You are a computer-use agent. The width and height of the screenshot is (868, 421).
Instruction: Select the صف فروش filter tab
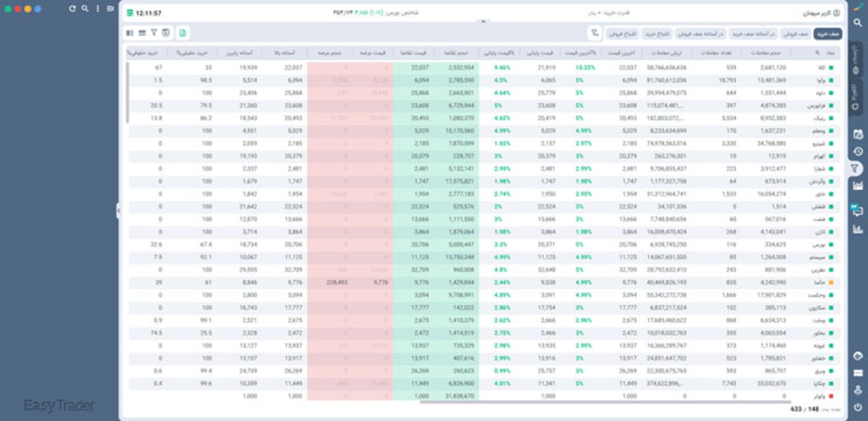point(796,34)
